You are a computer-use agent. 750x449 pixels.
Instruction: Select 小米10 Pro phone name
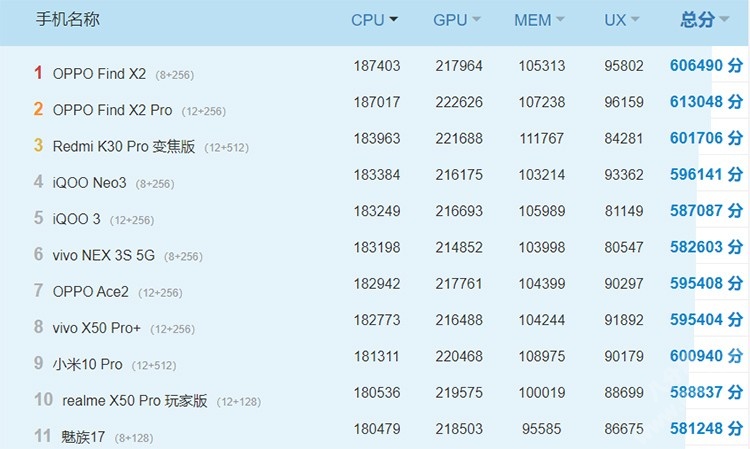click(88, 364)
